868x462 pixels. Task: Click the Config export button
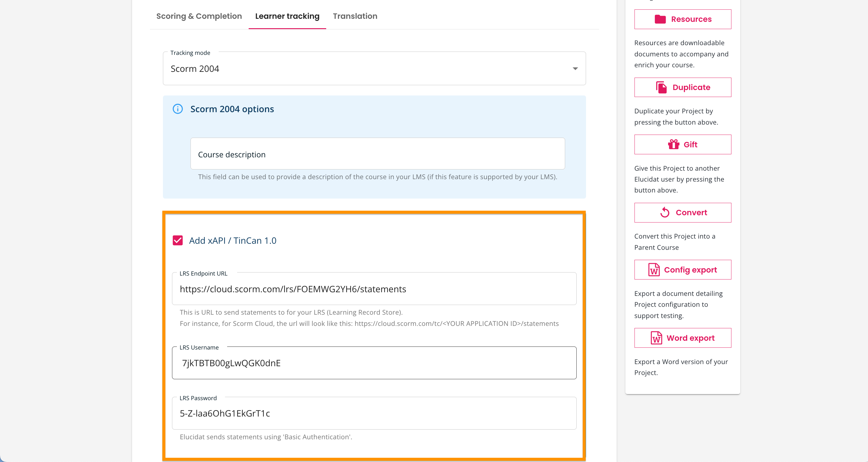683,270
